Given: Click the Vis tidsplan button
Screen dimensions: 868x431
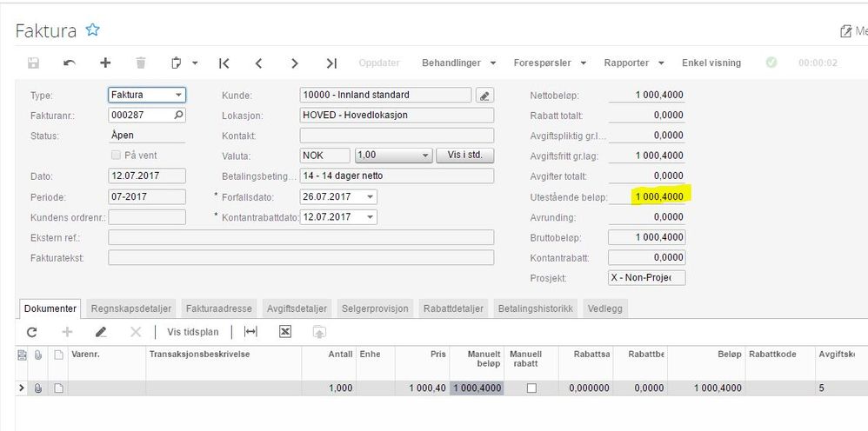Looking at the screenshot, I should 192,332.
